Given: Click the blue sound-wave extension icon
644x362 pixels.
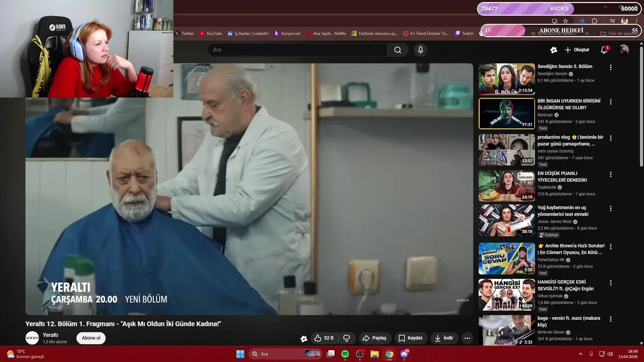Looking at the screenshot, I should tap(582, 21).
